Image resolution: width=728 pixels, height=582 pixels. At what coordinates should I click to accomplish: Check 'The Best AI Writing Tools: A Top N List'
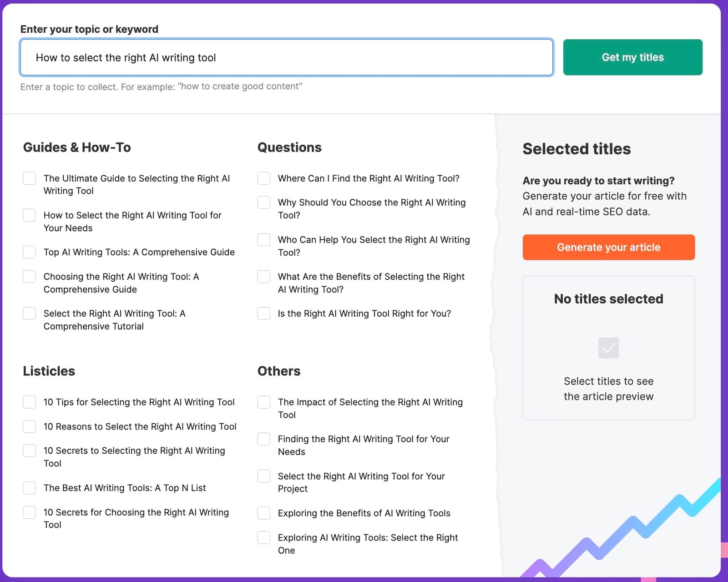pyautogui.click(x=29, y=487)
